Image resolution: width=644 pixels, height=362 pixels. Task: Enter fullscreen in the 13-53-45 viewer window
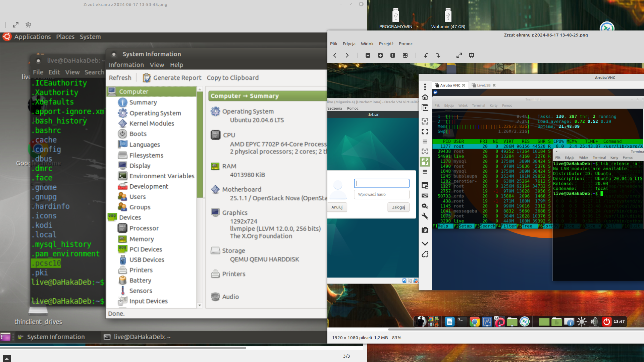[x=16, y=25]
